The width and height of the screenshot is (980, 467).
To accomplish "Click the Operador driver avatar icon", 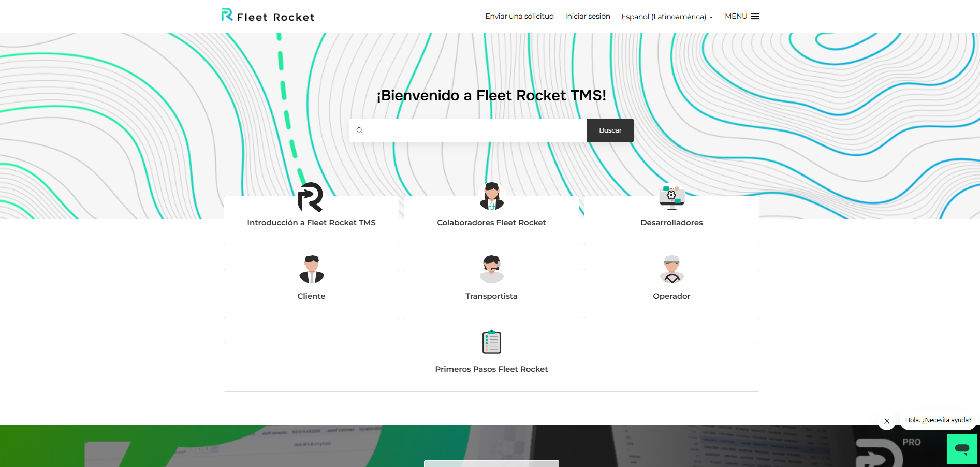I will pos(672,269).
